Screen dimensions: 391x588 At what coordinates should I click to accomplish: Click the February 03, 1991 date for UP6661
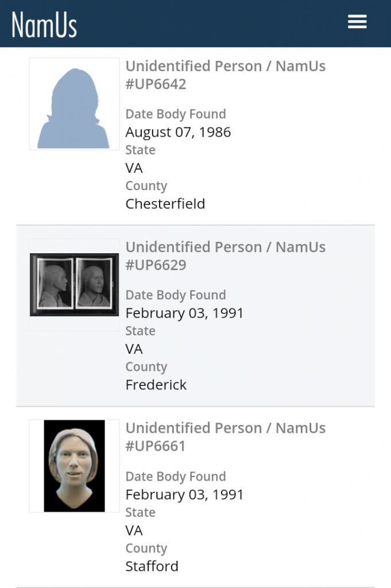(184, 494)
